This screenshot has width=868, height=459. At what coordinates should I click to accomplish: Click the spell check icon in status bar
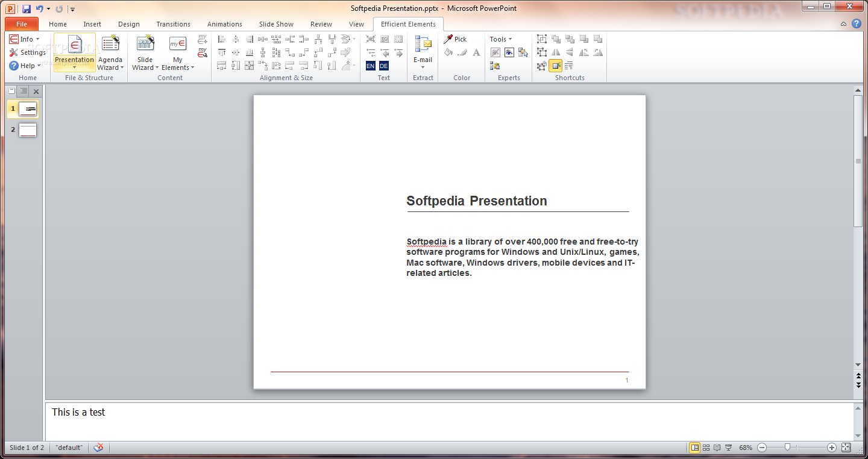click(98, 448)
